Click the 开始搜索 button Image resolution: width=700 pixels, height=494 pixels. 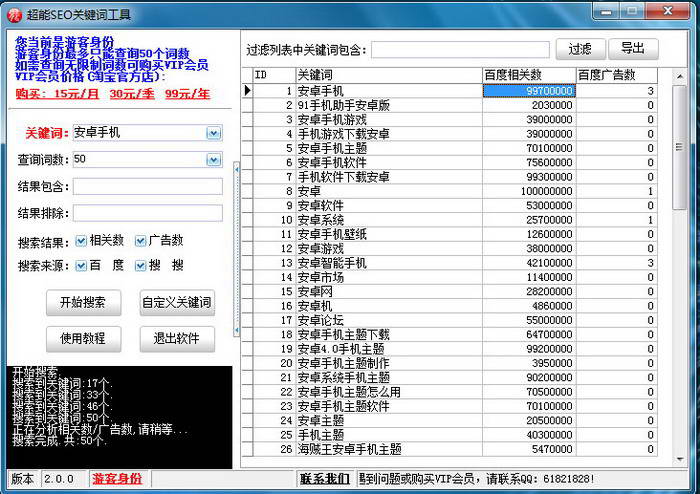[x=83, y=303]
